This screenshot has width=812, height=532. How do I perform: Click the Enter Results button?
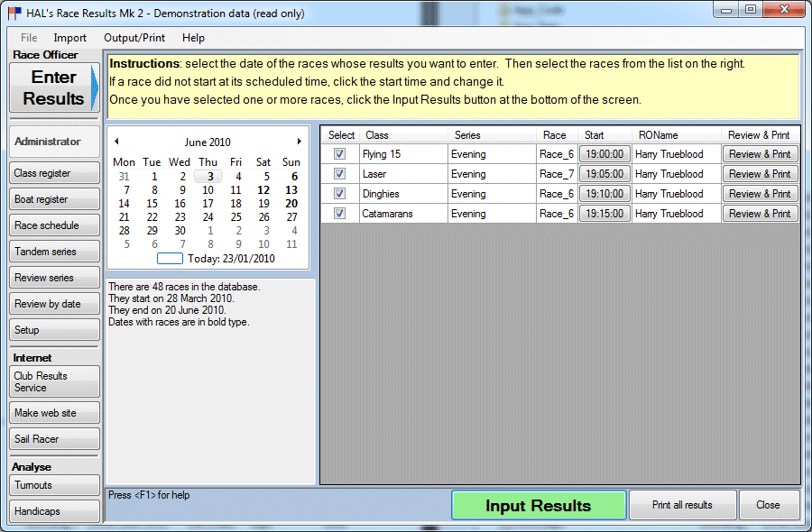pyautogui.click(x=54, y=87)
